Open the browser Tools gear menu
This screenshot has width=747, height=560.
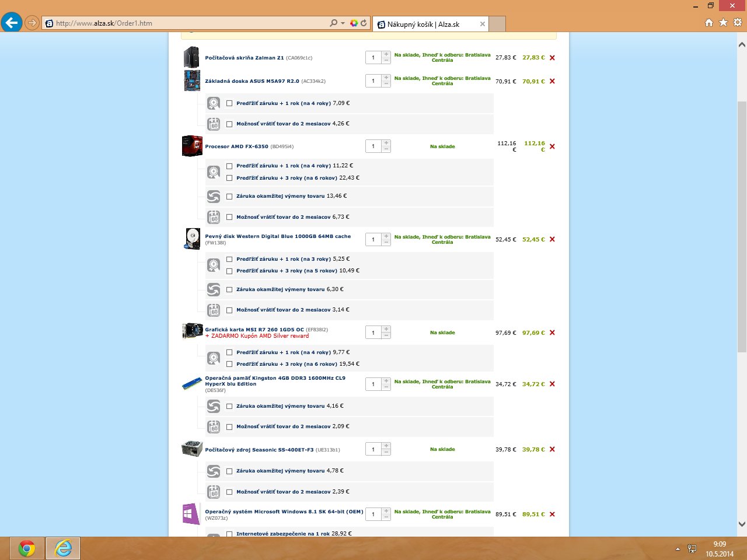pos(738,23)
